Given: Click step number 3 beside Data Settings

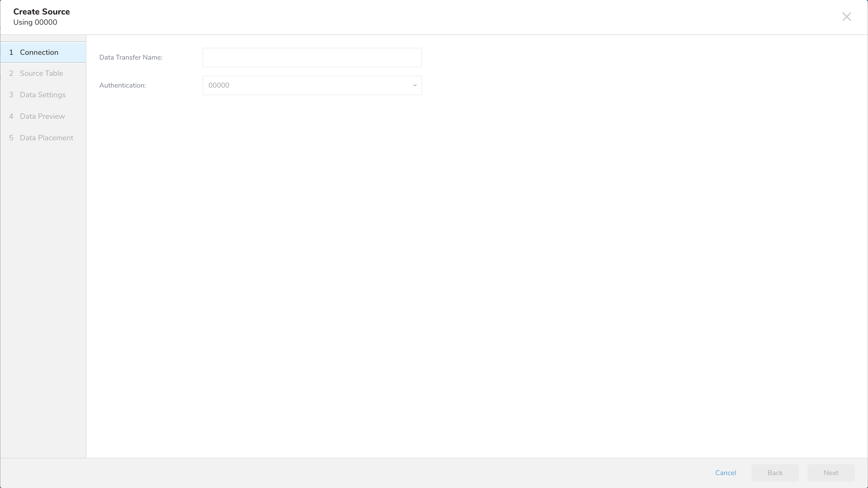Looking at the screenshot, I should [11, 95].
